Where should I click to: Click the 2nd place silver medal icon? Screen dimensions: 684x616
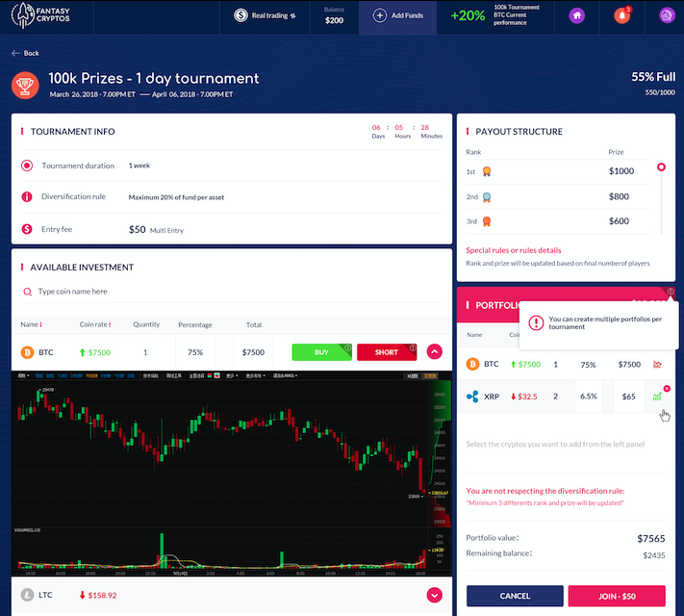click(x=487, y=197)
